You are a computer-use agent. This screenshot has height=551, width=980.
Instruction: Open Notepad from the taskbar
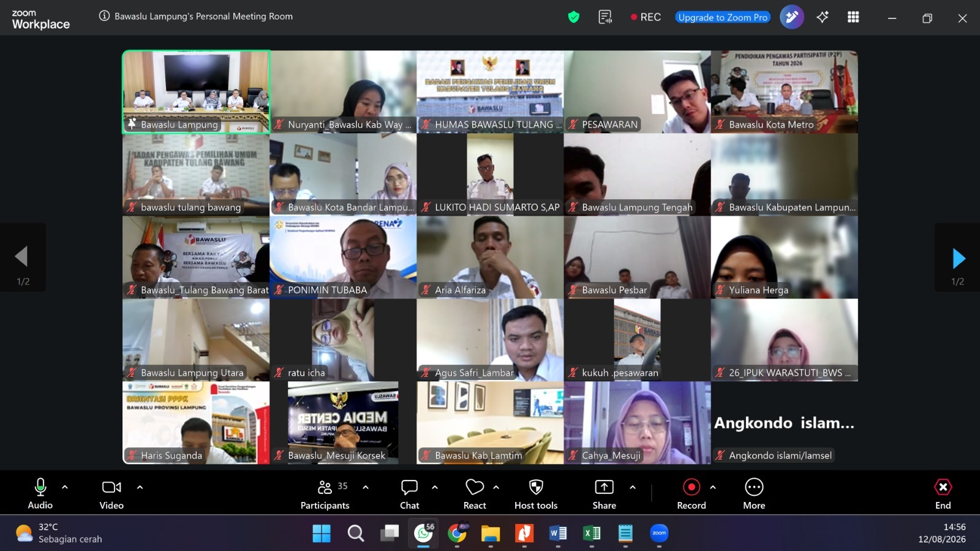coord(625,533)
